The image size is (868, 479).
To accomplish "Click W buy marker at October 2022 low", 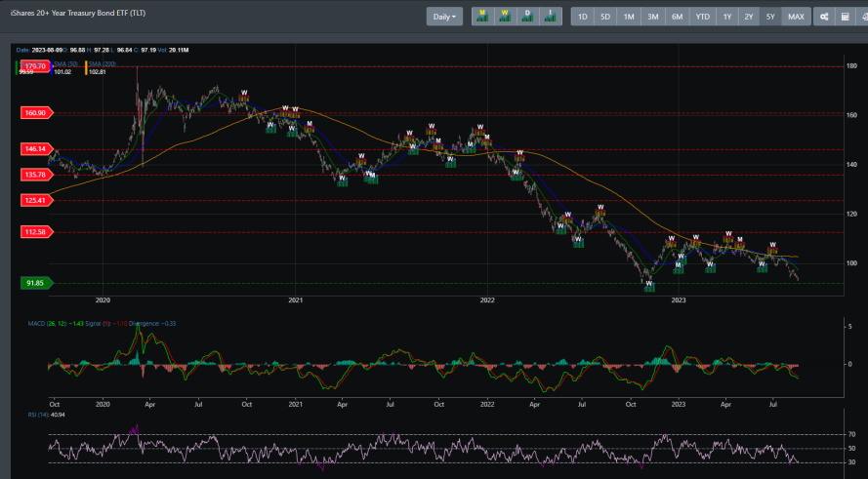I will (x=649, y=286).
